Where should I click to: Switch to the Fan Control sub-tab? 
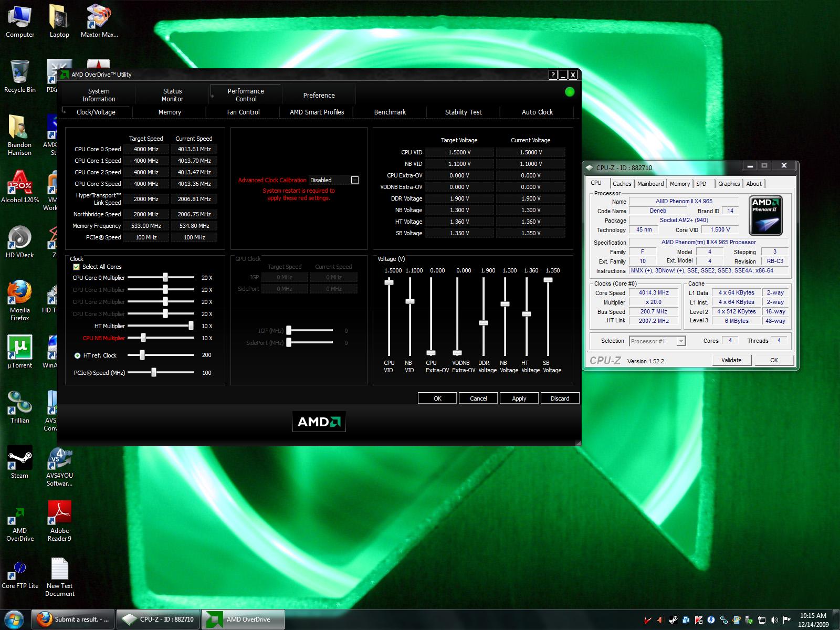pos(243,112)
